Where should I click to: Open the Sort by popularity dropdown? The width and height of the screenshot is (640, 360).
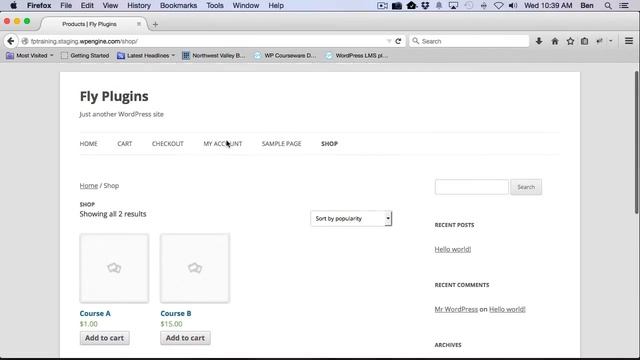[351, 218]
